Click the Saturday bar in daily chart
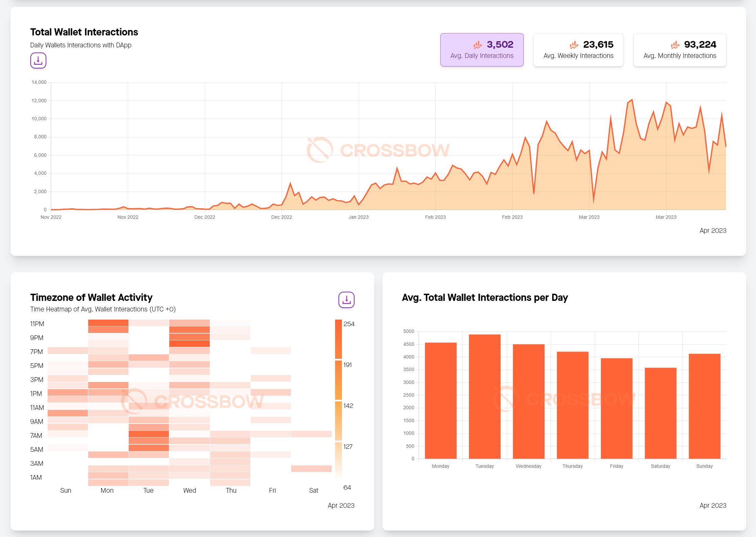The width and height of the screenshot is (756, 537). (x=660, y=413)
